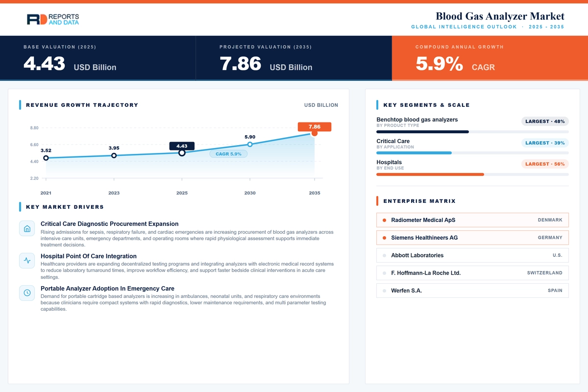This screenshot has width=588, height=392.
Task: Click the Reports and Data logo
Action: click(x=52, y=19)
